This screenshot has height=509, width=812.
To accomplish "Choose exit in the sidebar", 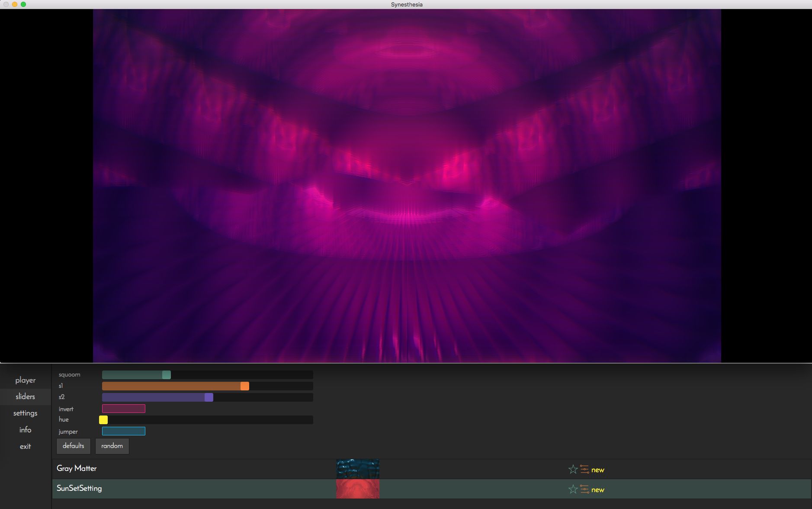I will coord(26,446).
